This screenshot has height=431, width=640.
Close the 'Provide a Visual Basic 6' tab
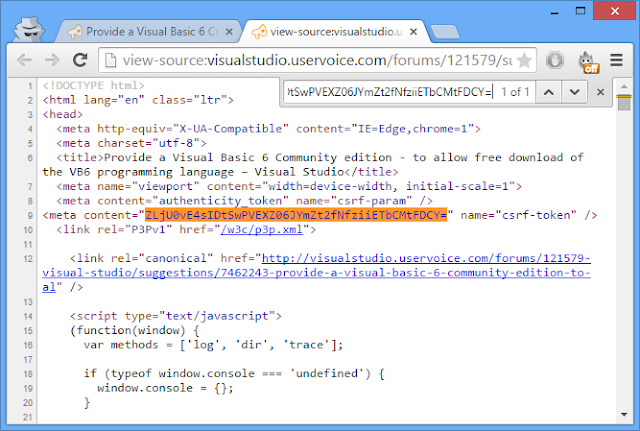(229, 31)
